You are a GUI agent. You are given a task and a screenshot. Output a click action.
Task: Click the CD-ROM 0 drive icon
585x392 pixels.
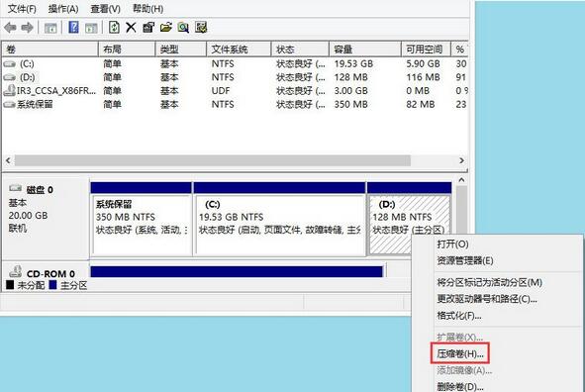click(15, 271)
